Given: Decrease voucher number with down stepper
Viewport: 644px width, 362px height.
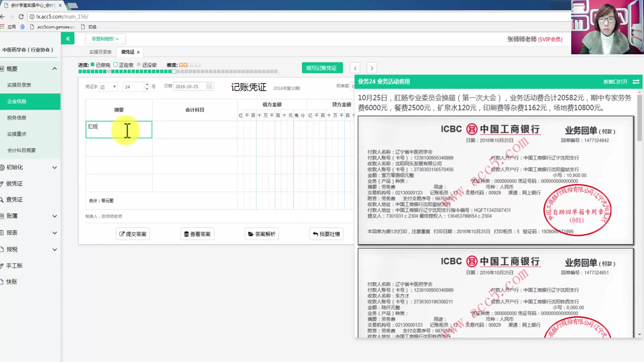Looking at the screenshot, I should [147, 89].
